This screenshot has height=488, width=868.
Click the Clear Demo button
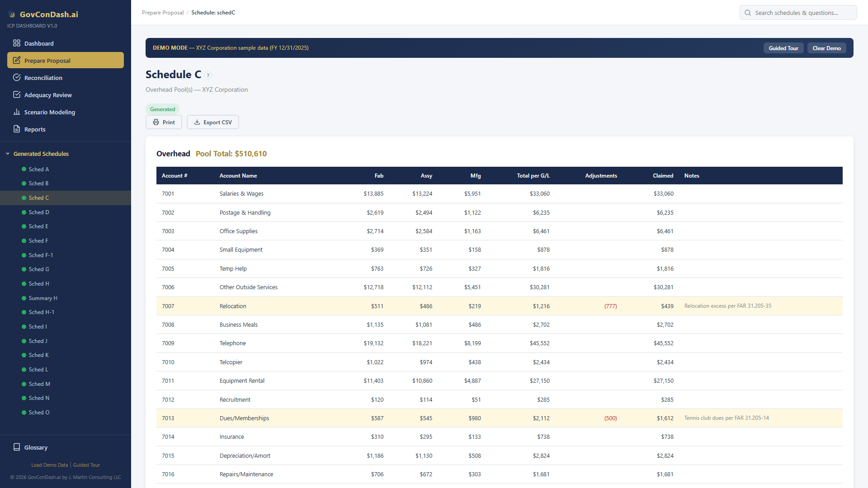tap(826, 48)
